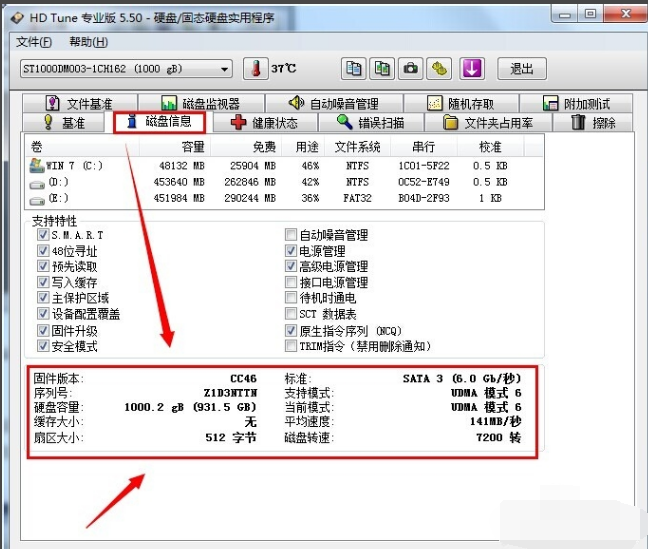Viewport: 648px width, 549px height.
Task: Click the thermometer temperature icon
Action: coord(255,69)
